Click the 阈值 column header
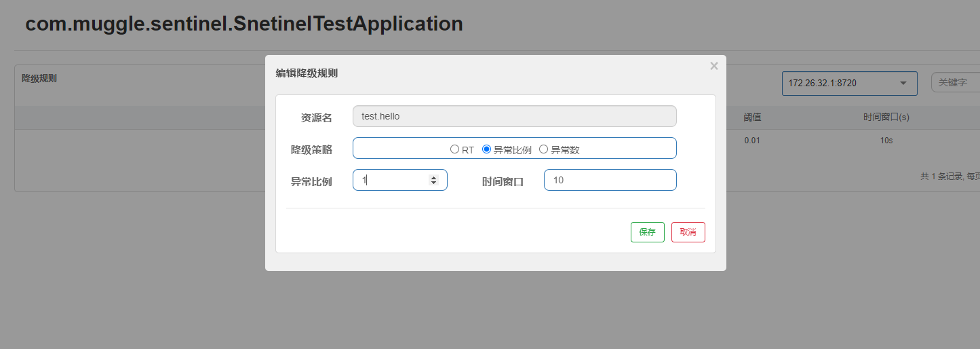 (x=752, y=117)
